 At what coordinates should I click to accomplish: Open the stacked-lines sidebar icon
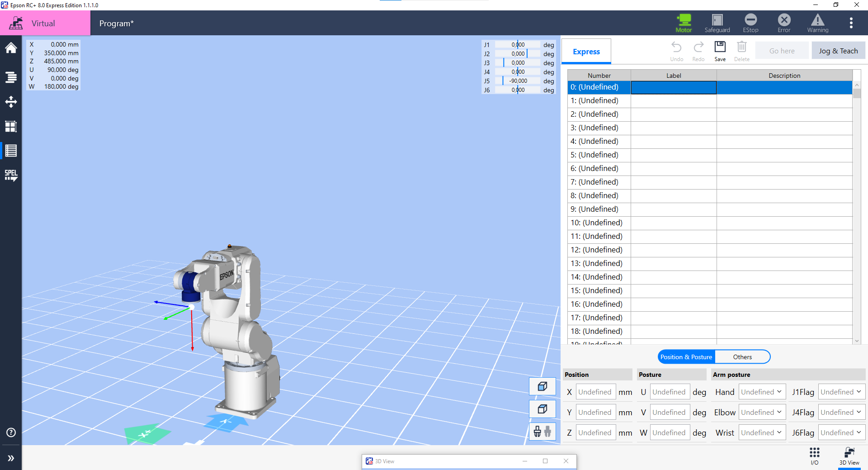click(11, 77)
